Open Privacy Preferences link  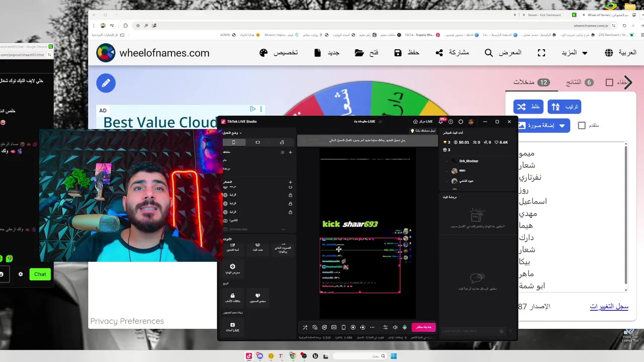[127, 321]
